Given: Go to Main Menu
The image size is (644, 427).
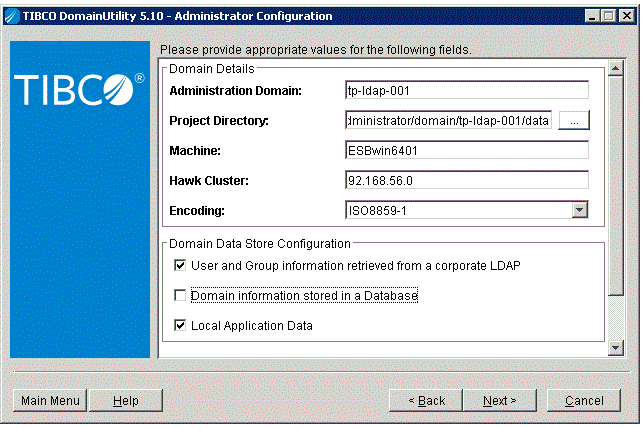Looking at the screenshot, I should point(50,400).
